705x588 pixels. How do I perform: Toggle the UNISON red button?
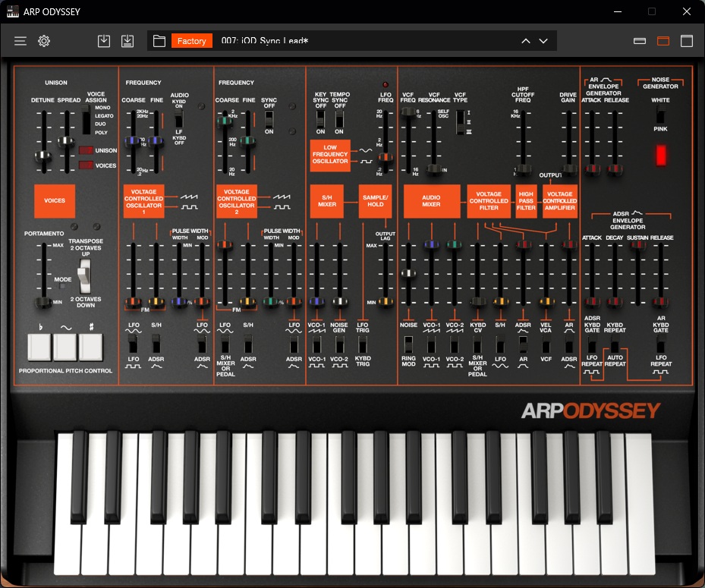[x=86, y=150]
